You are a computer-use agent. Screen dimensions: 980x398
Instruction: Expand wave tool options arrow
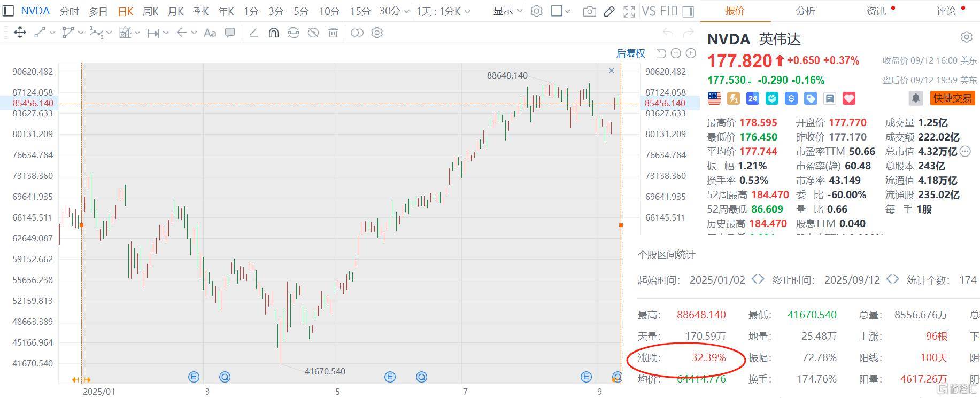(110, 33)
